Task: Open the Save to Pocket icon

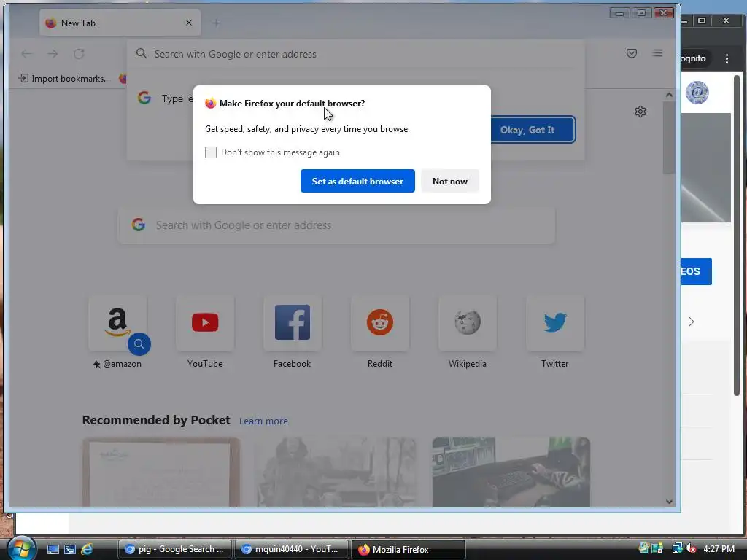Action: tap(632, 53)
